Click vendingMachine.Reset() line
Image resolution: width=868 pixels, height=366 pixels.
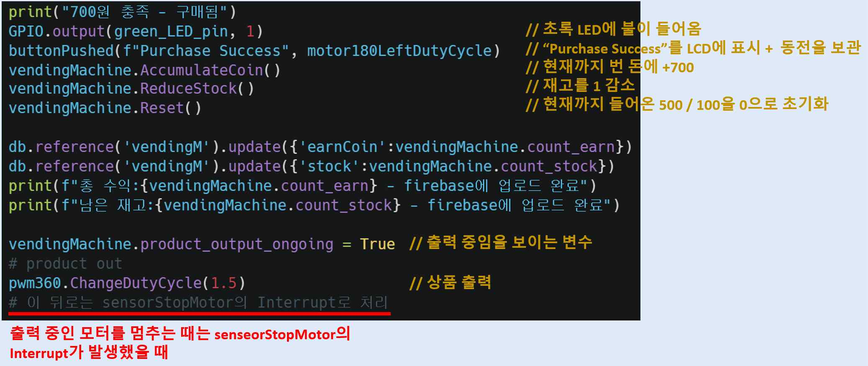tap(105, 108)
